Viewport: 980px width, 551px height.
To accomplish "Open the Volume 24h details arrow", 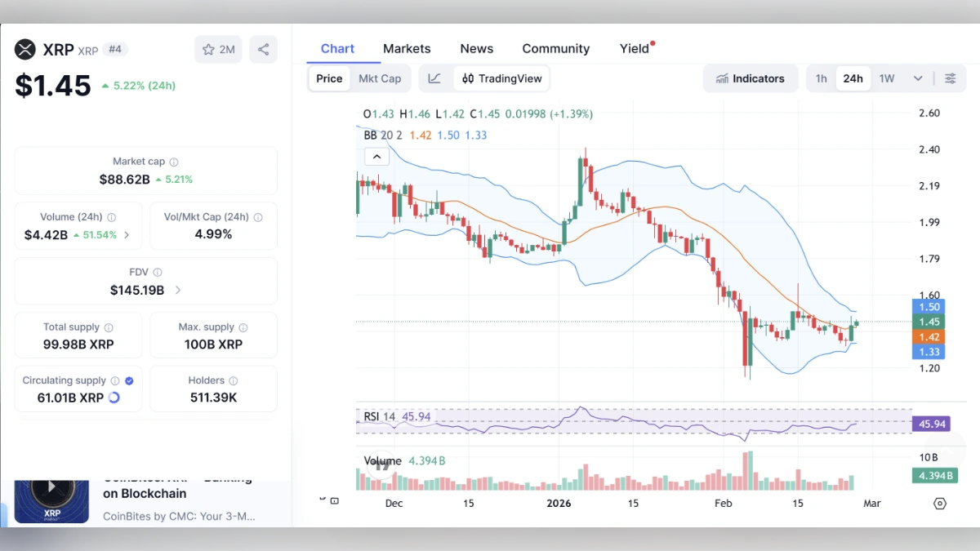I will (127, 234).
